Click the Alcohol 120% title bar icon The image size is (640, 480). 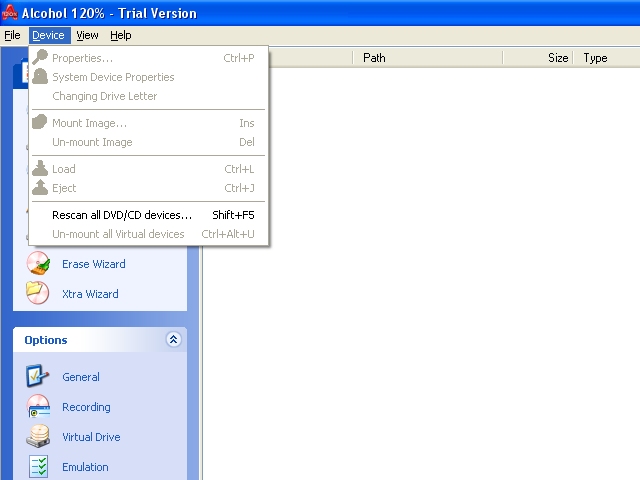(10, 13)
